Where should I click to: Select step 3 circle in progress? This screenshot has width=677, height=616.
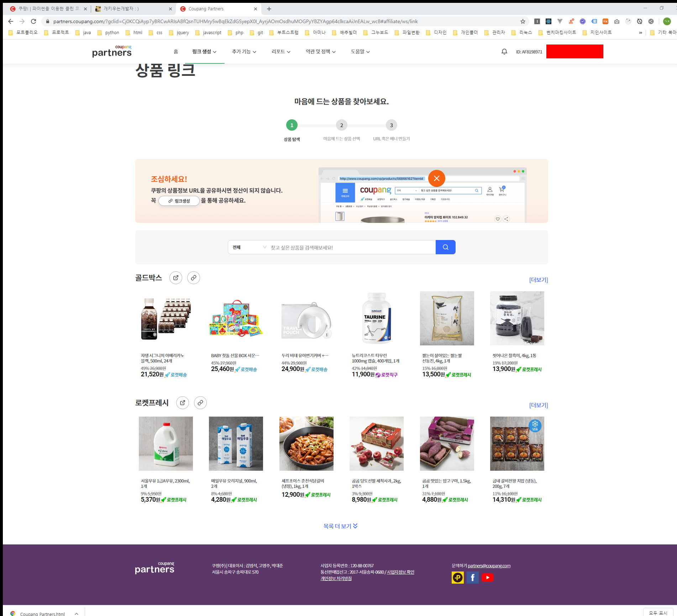coord(391,125)
